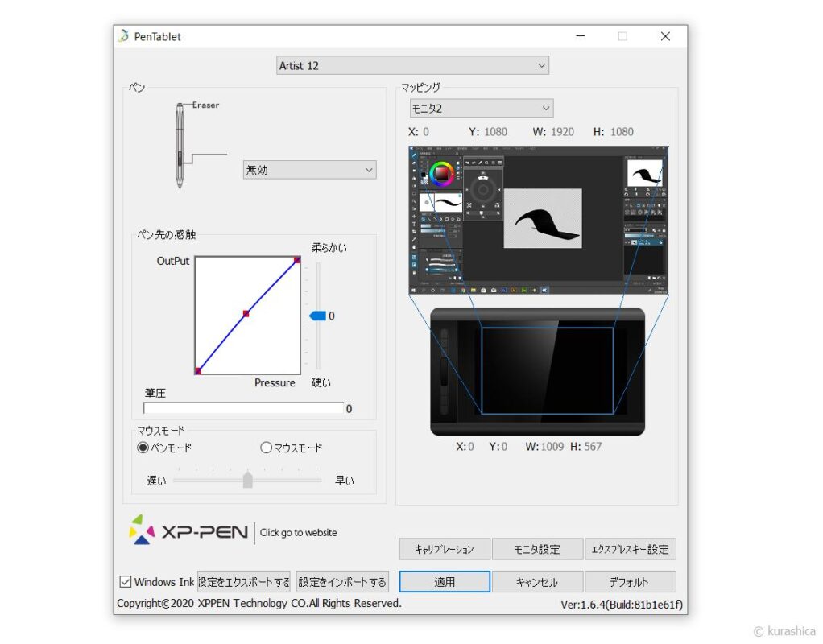Image resolution: width=823 pixels, height=644 pixels.
Task: Click the middle pressure curve control point
Action: pyautogui.click(x=246, y=314)
